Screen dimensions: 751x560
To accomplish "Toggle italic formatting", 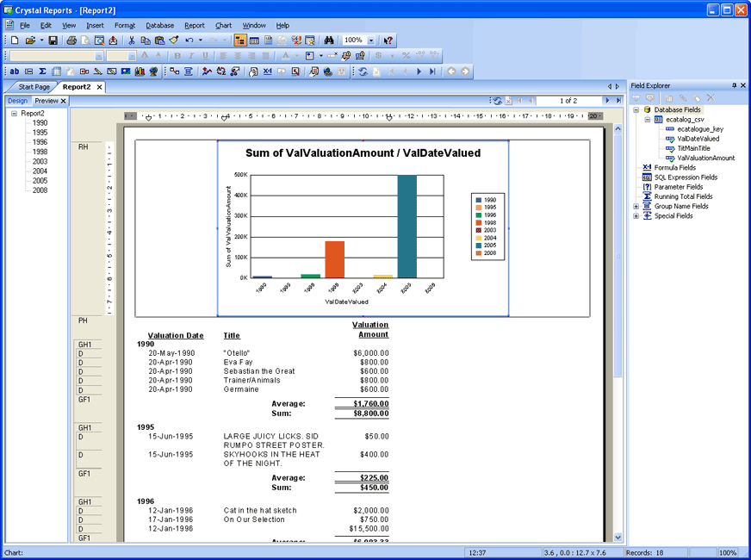I will coord(191,54).
